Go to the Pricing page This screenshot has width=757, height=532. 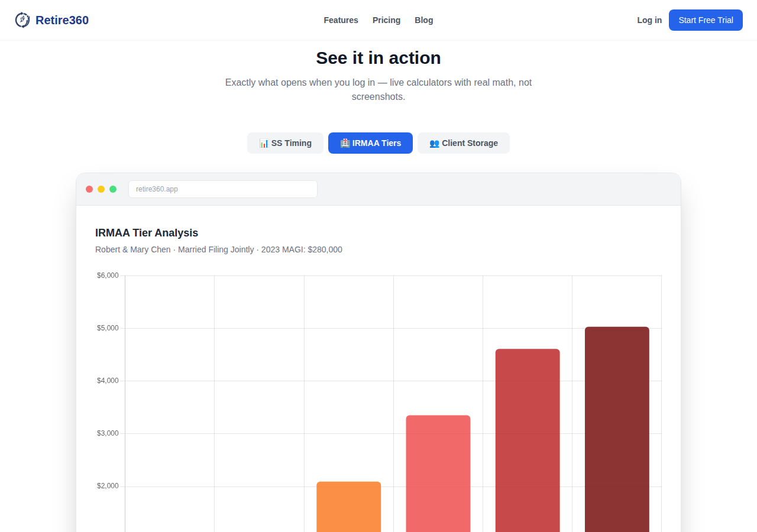[x=386, y=20]
